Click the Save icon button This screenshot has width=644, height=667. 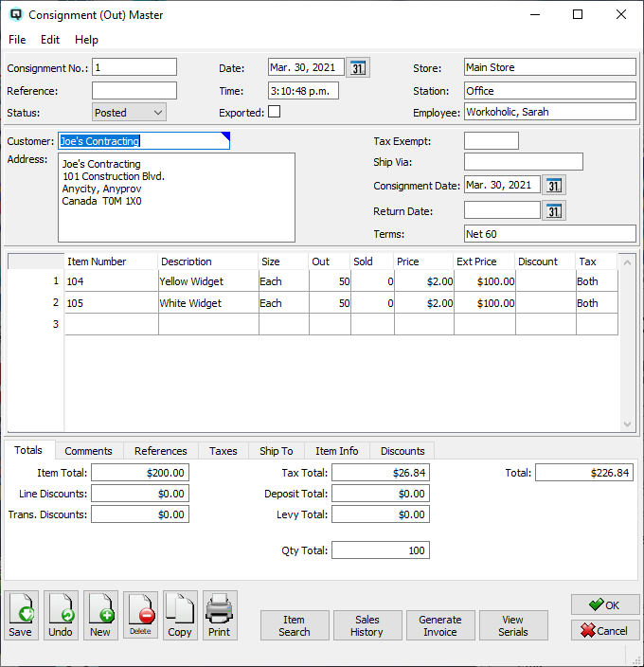coord(21,615)
